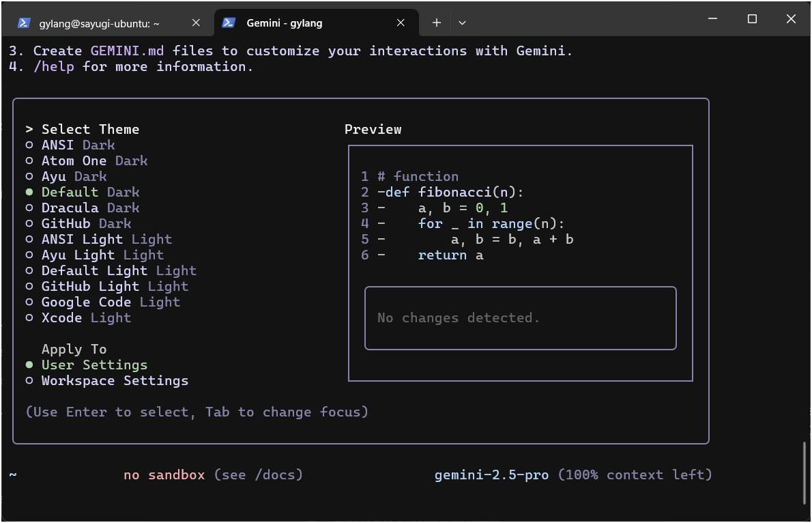
Task: Choose the Google Code Light theme
Action: coord(111,302)
